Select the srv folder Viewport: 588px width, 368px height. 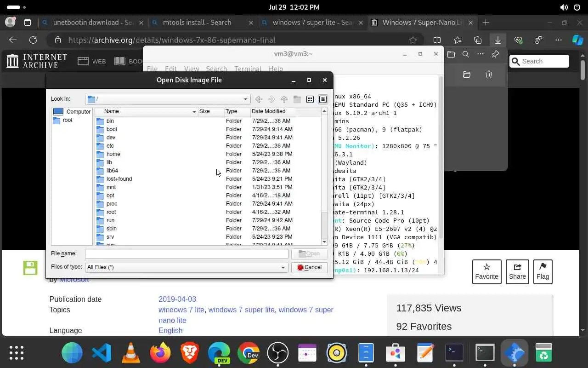[x=110, y=237]
